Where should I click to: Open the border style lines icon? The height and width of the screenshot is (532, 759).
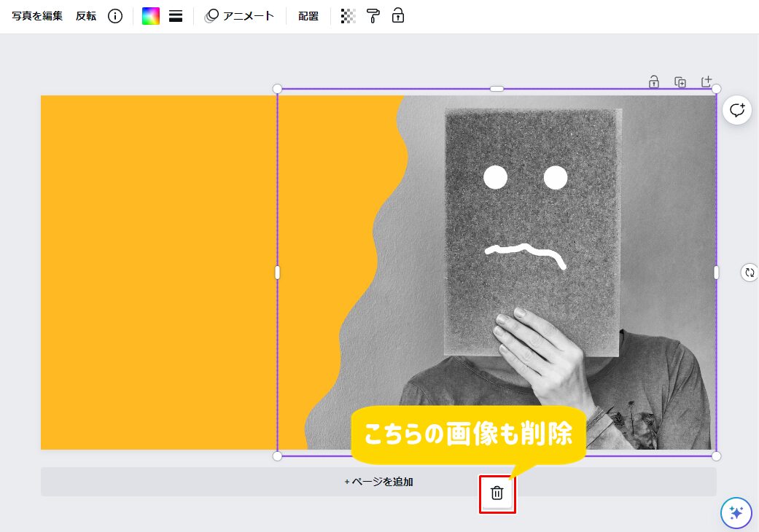click(176, 16)
